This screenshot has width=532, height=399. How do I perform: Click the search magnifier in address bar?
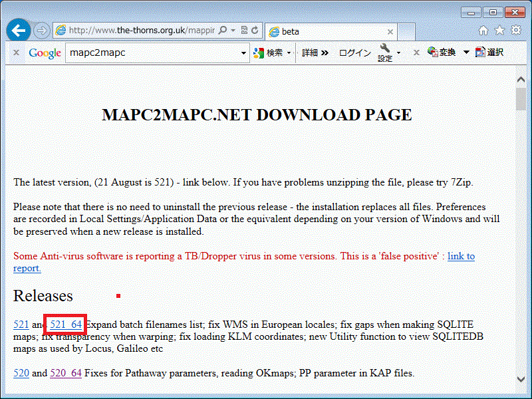(223, 30)
